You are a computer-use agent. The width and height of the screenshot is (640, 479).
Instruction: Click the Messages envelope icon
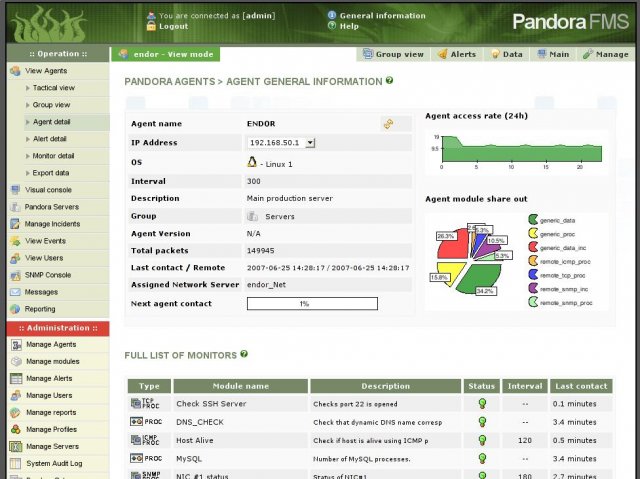click(x=16, y=292)
